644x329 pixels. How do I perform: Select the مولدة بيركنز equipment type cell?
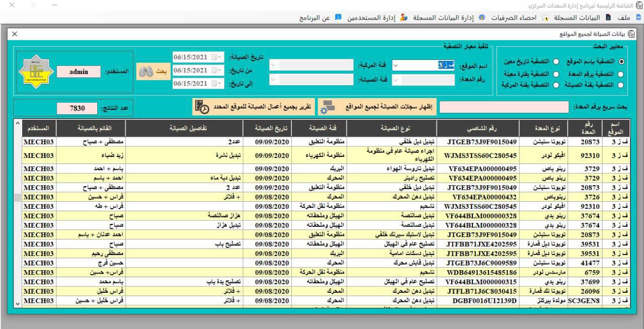point(542,301)
